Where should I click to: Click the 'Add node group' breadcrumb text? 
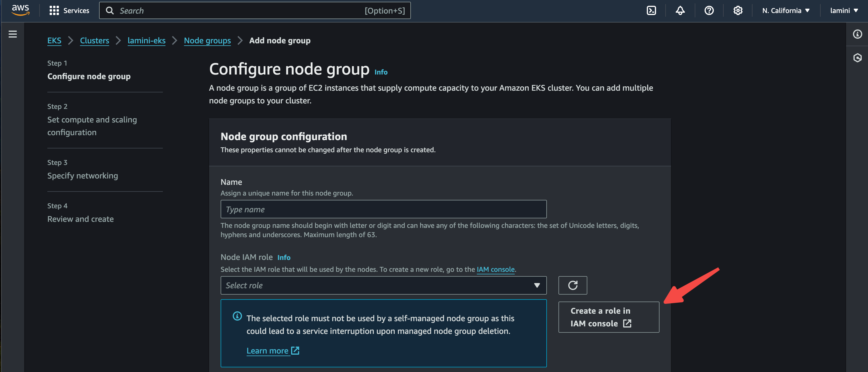280,40
